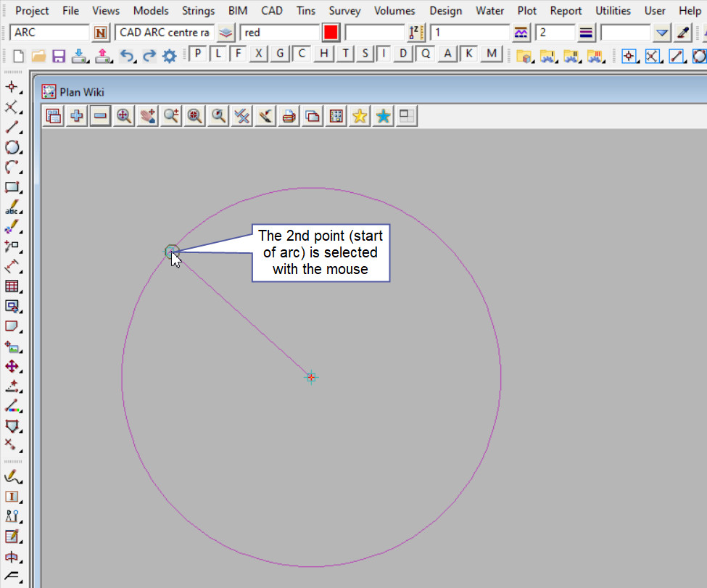Toggle the P snap button

pyautogui.click(x=198, y=54)
